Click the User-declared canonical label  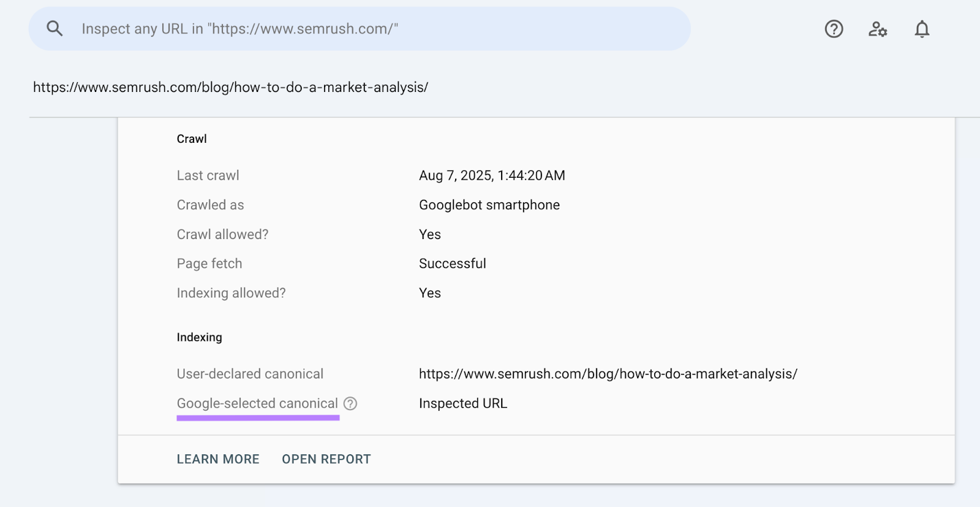click(x=250, y=374)
